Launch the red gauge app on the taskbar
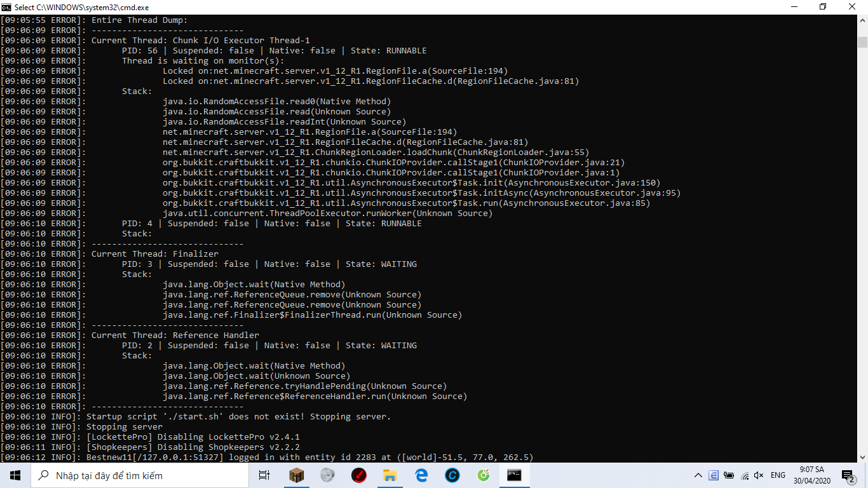 pos(359,475)
